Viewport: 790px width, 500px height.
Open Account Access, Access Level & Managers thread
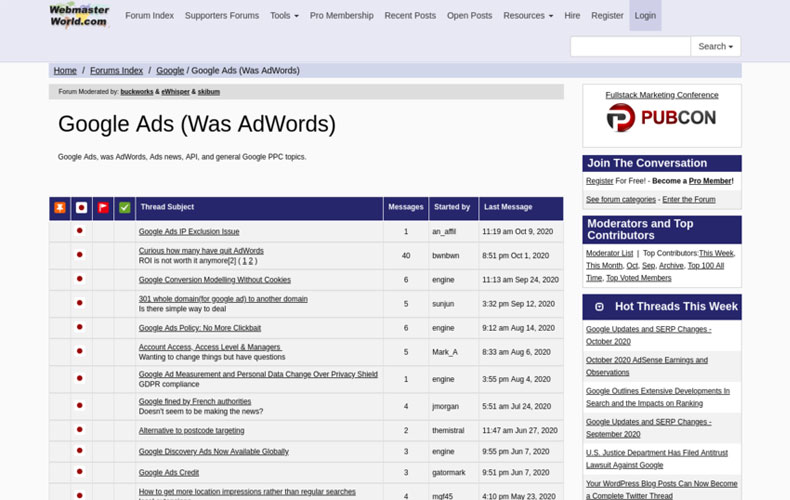210,347
